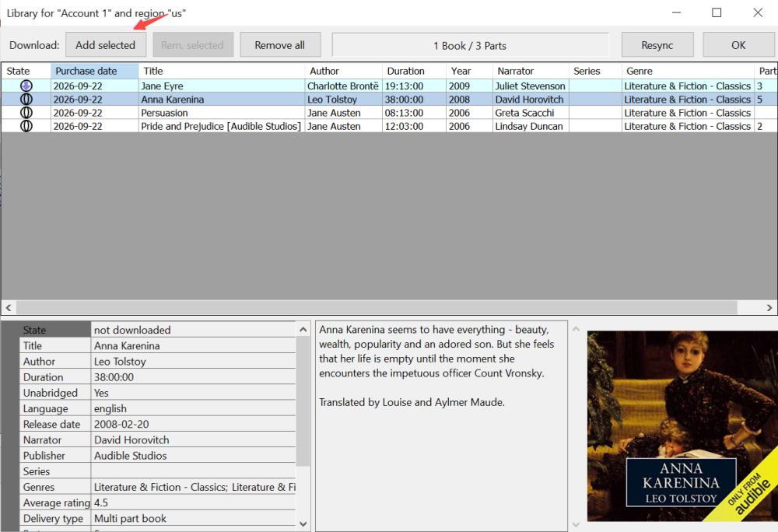778x532 pixels.
Task: Click the 2009 year cell
Action: [469, 86]
